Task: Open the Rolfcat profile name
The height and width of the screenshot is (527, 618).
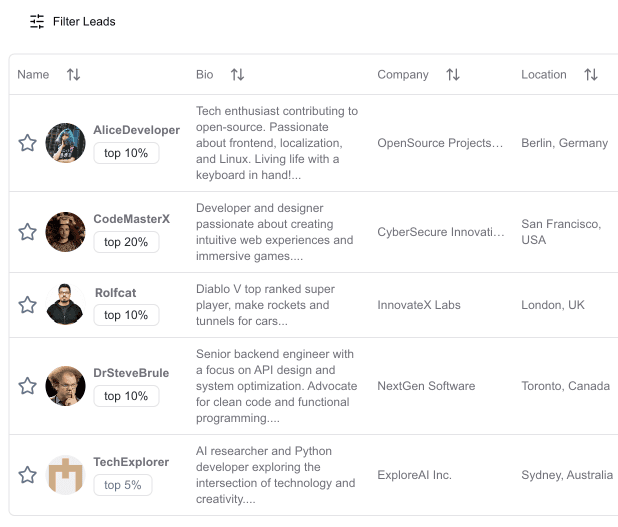Action: point(115,293)
